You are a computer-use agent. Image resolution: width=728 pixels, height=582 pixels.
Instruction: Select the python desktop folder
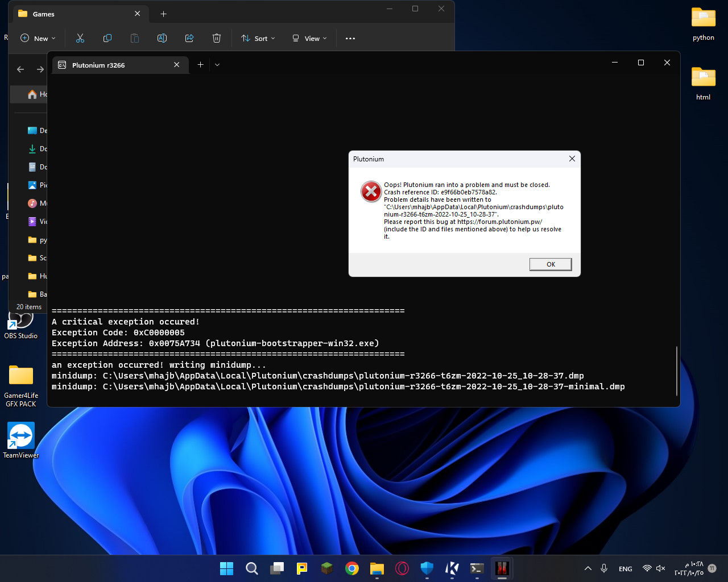704,24
